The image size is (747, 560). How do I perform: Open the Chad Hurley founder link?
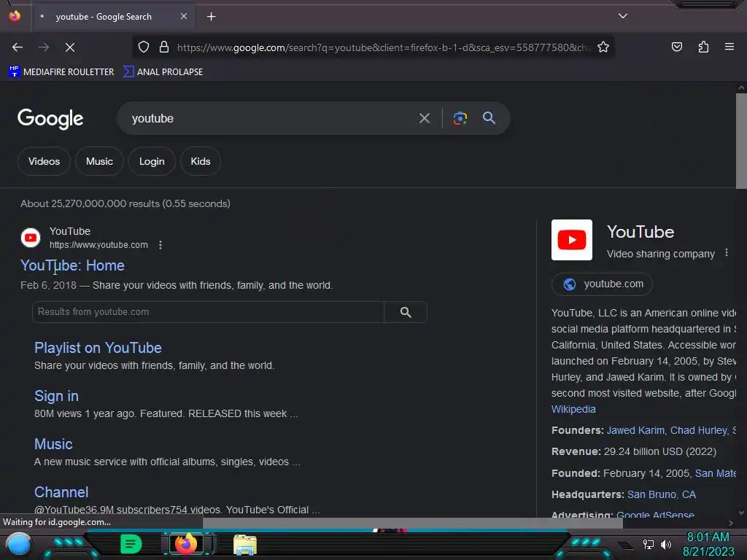click(x=698, y=430)
